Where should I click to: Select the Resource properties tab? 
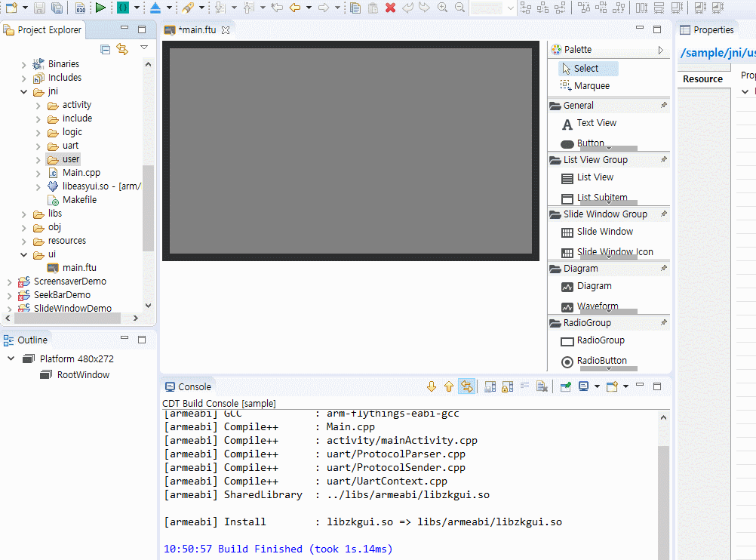pos(702,79)
